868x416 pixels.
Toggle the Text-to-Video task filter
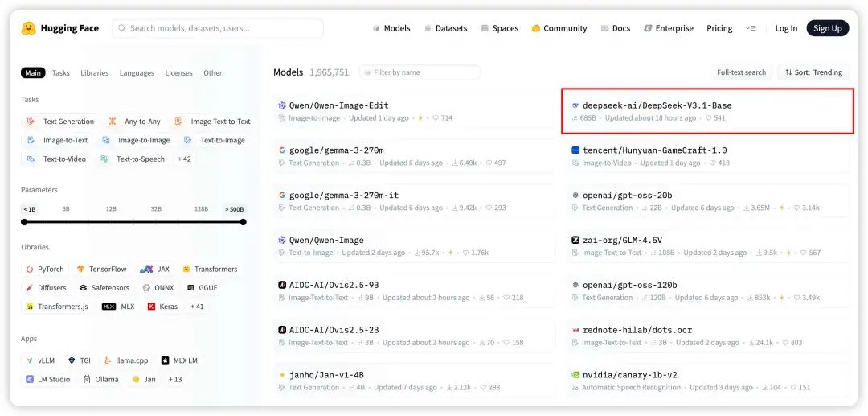click(x=56, y=159)
